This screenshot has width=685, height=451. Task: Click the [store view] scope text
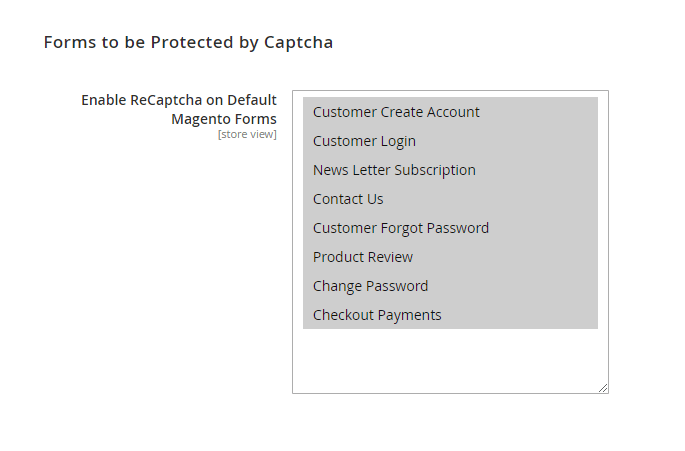tap(247, 134)
